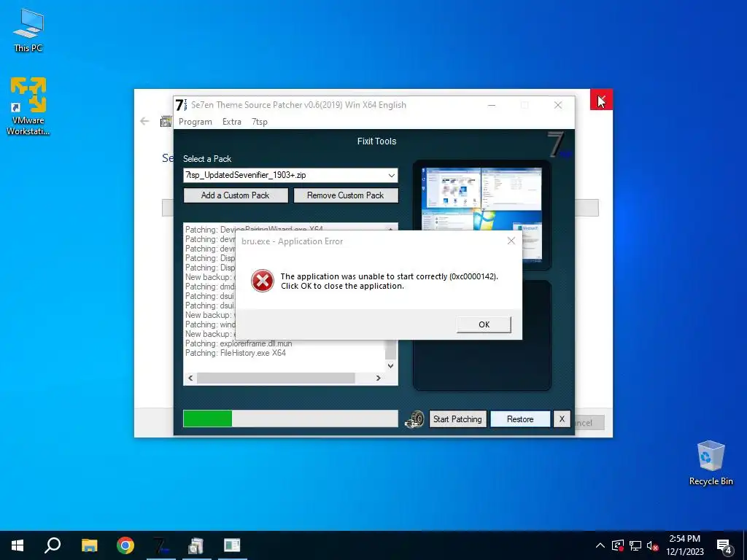This screenshot has width=747, height=560.
Task: Click the X button beside Restore
Action: [562, 419]
